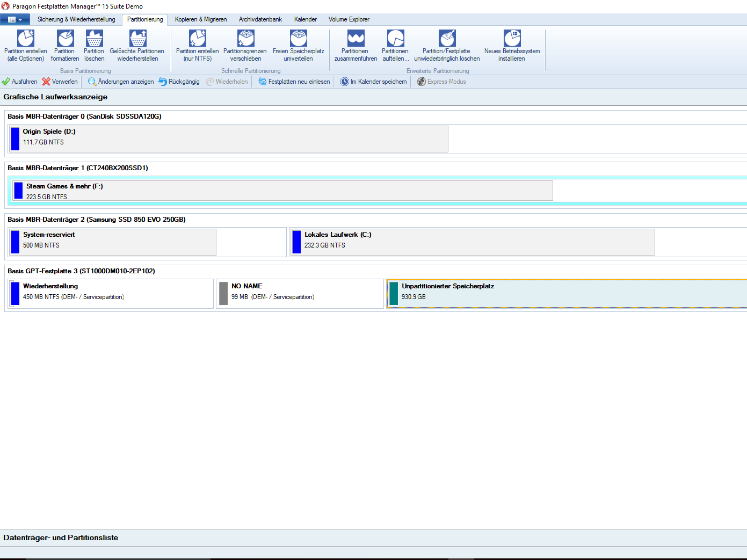Show Änderungen anzeigen
Screen dimensions: 747x560
(x=121, y=82)
